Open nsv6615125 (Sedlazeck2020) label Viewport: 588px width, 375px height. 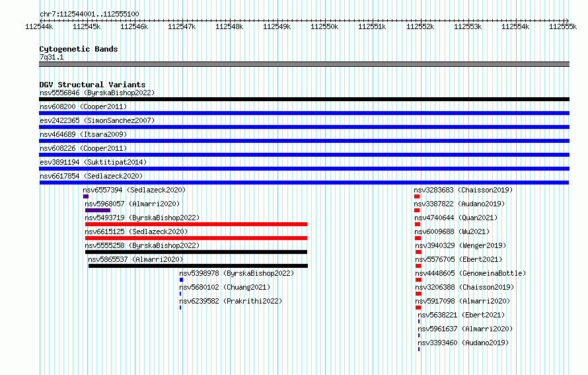tap(136, 231)
